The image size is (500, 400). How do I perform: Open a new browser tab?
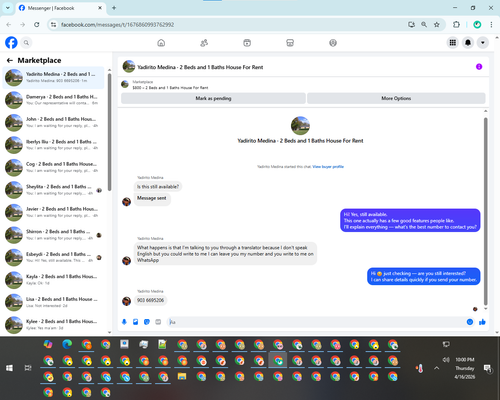[x=114, y=8]
